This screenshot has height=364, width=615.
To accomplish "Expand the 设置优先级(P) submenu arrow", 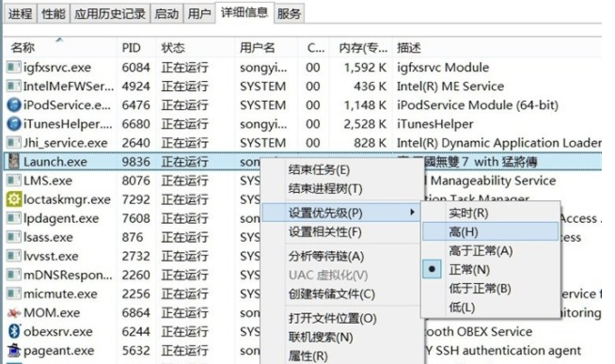I will [x=412, y=213].
